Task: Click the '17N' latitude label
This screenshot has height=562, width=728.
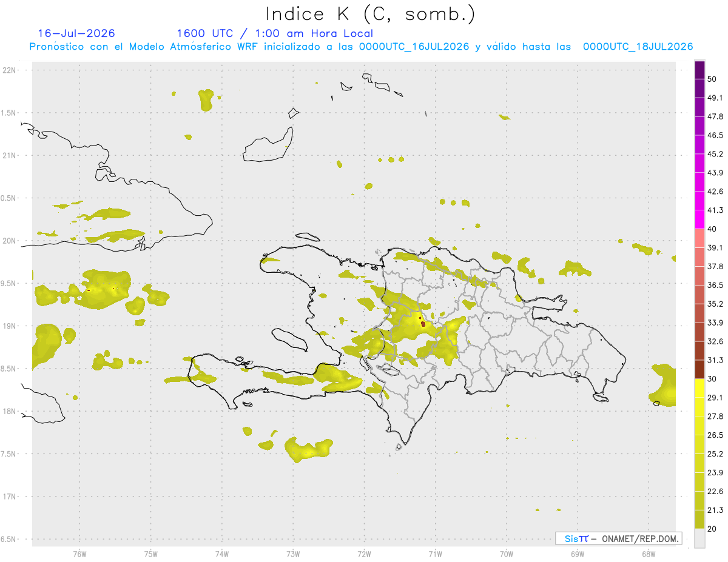Action: (x=10, y=497)
